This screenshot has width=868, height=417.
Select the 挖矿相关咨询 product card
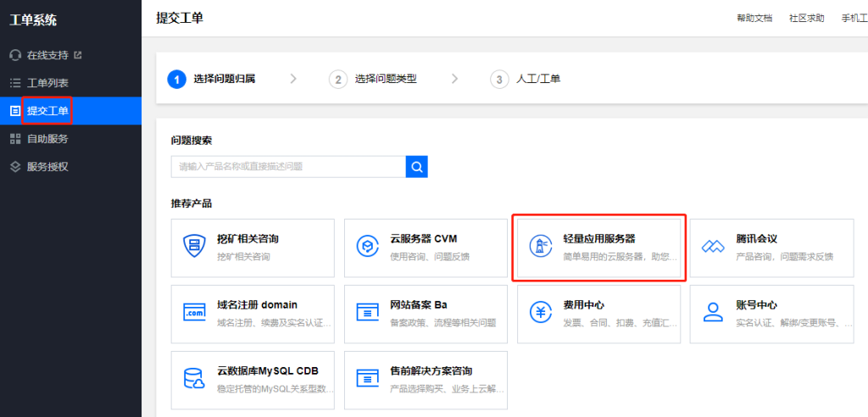(x=253, y=248)
